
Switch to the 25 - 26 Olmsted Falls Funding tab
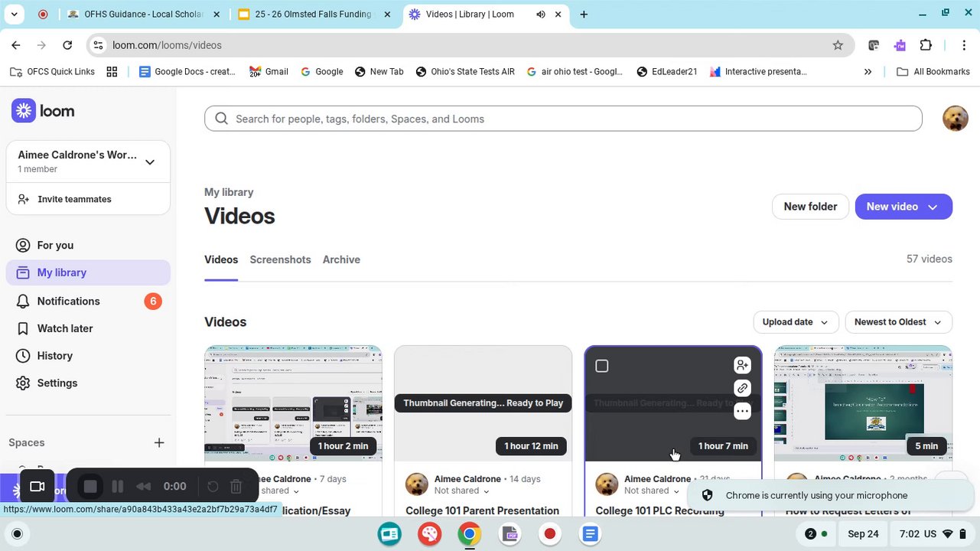click(314, 15)
